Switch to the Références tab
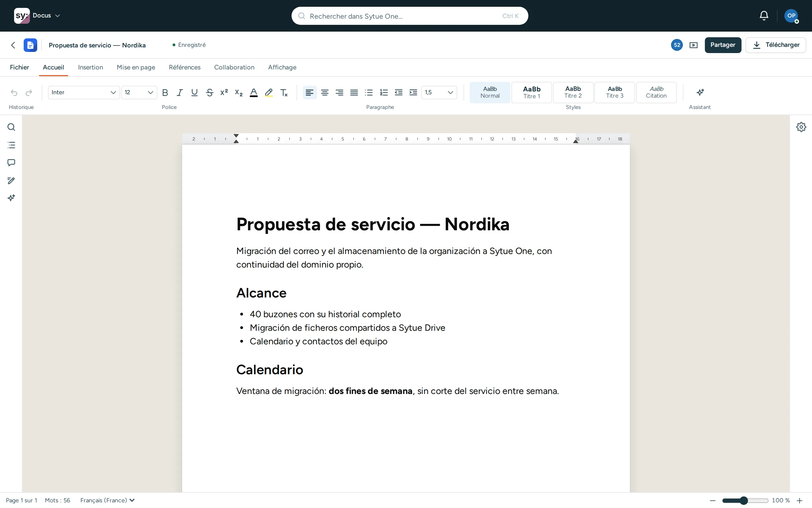This screenshot has width=812, height=508. pos(185,67)
